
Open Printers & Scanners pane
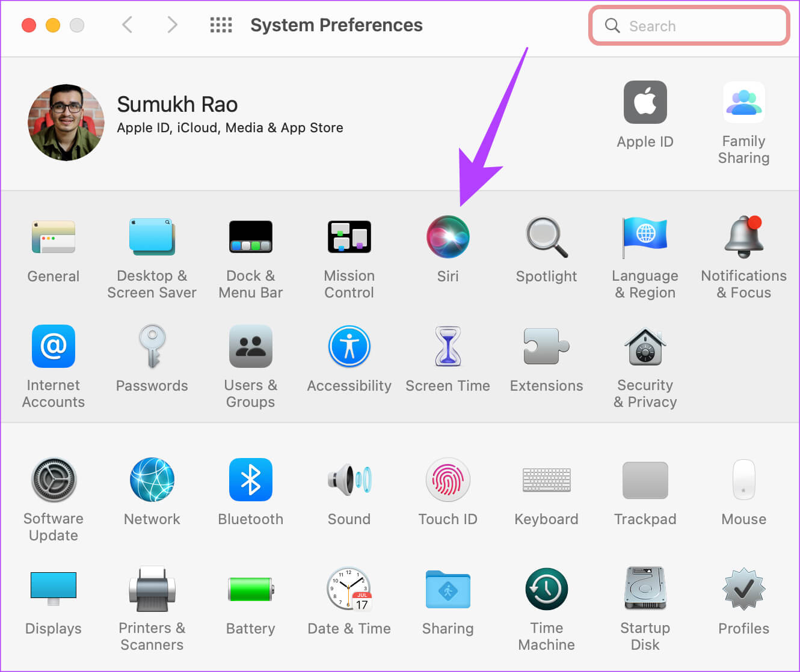152,589
